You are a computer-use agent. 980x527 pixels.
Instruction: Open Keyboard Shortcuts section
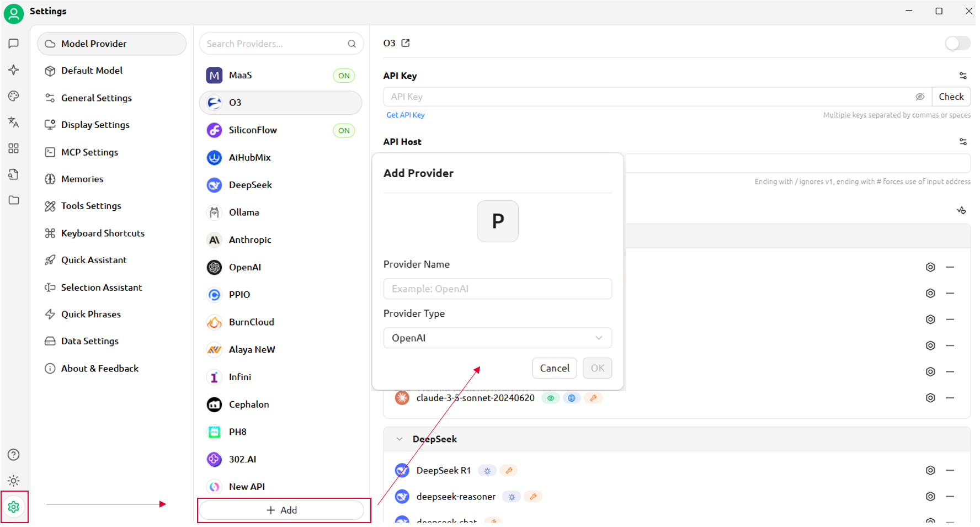pos(111,233)
